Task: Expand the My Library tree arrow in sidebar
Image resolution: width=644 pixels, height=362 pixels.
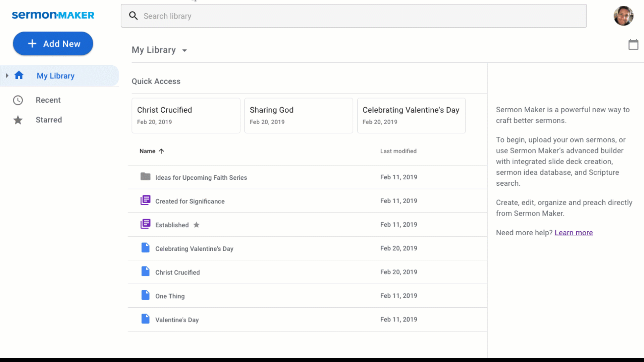Action: tap(7, 75)
